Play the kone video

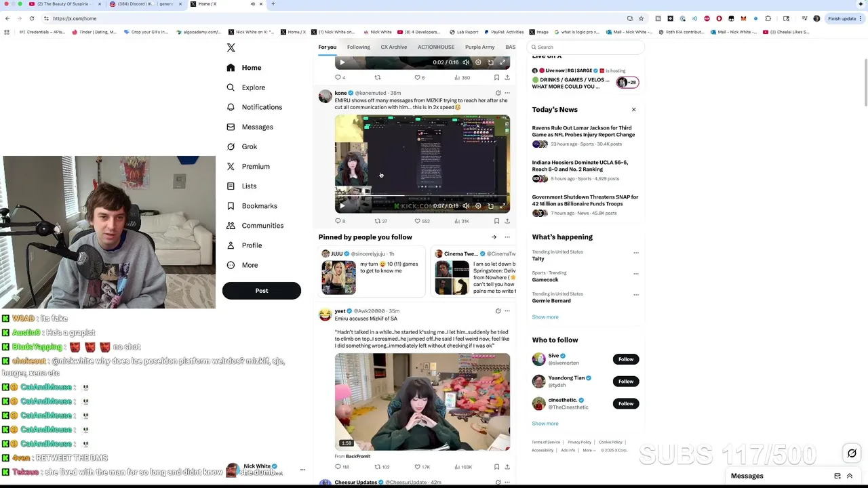point(342,206)
